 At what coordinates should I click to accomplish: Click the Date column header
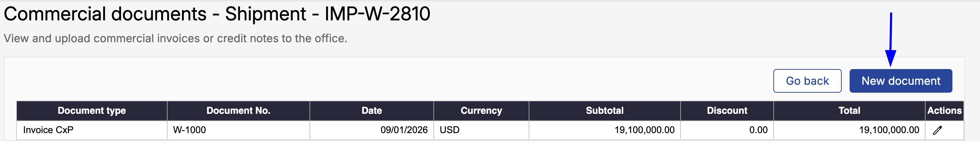point(371,111)
